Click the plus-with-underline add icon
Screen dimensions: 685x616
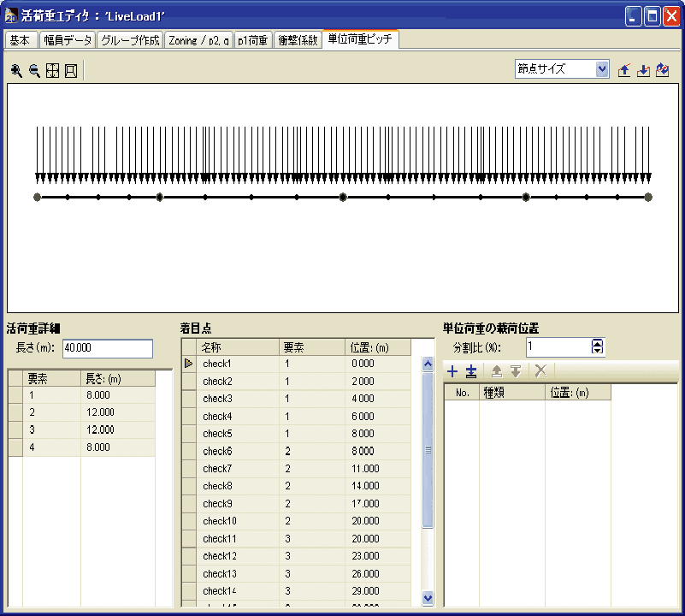coord(471,371)
